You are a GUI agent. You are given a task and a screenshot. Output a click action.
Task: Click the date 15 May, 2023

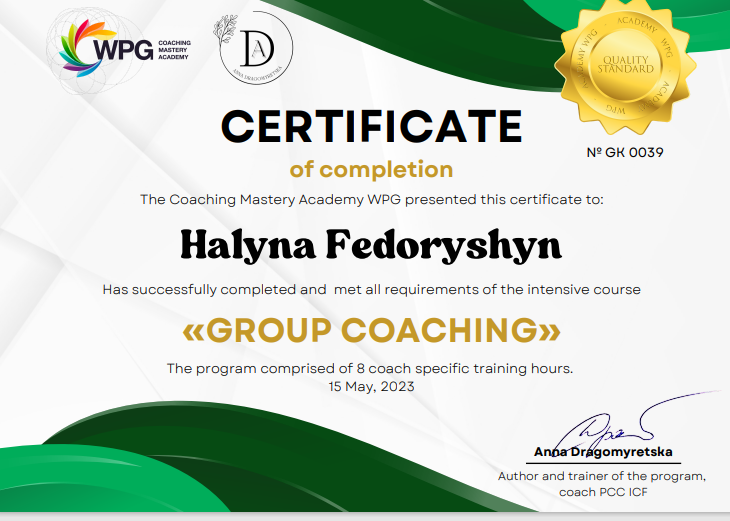pos(371,385)
